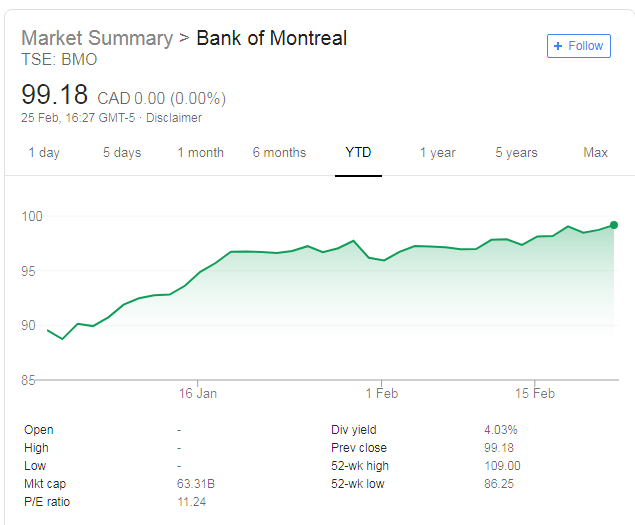Click the 16 Jan date marker
Image resolution: width=635 pixels, height=525 pixels.
coord(198,393)
